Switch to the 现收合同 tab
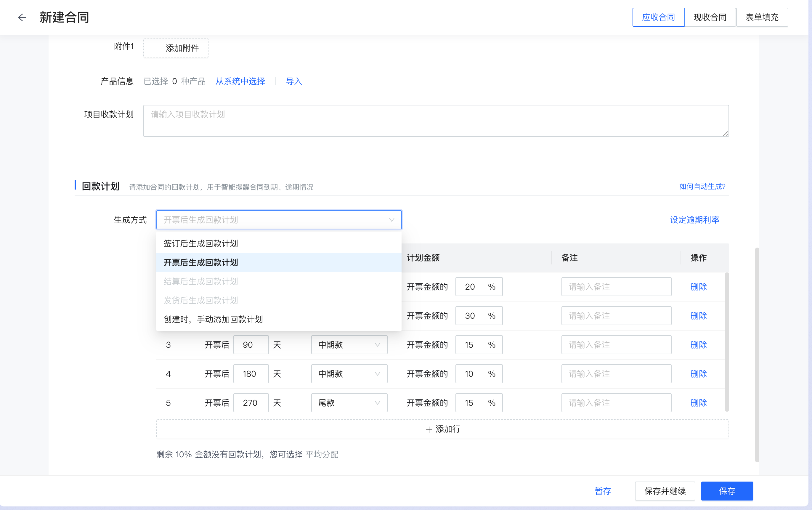The width and height of the screenshot is (812, 510). tap(710, 17)
